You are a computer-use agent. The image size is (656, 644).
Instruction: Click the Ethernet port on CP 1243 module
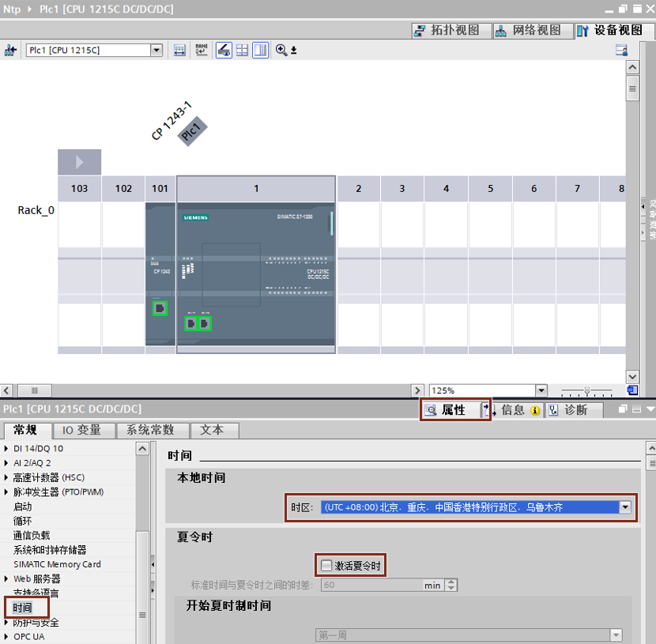point(160,308)
